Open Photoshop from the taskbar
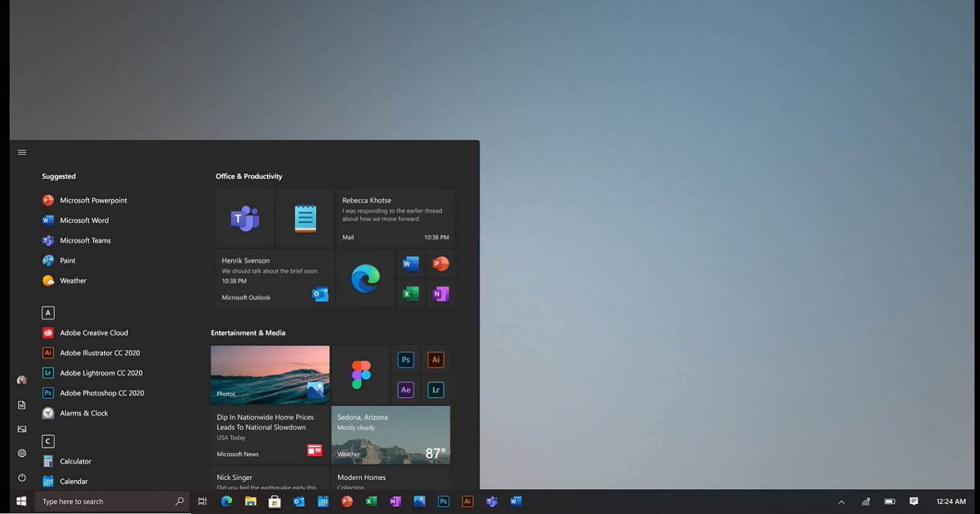The width and height of the screenshot is (980, 514). (x=443, y=501)
